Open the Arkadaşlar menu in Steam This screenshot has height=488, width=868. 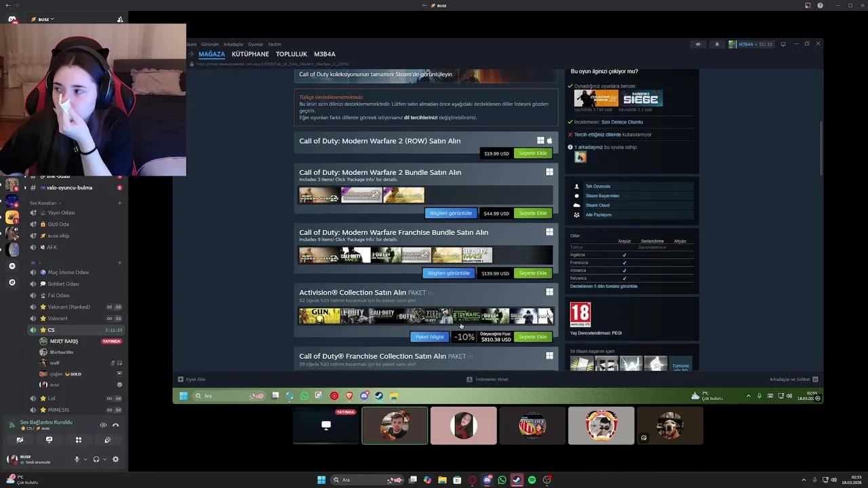tap(233, 44)
